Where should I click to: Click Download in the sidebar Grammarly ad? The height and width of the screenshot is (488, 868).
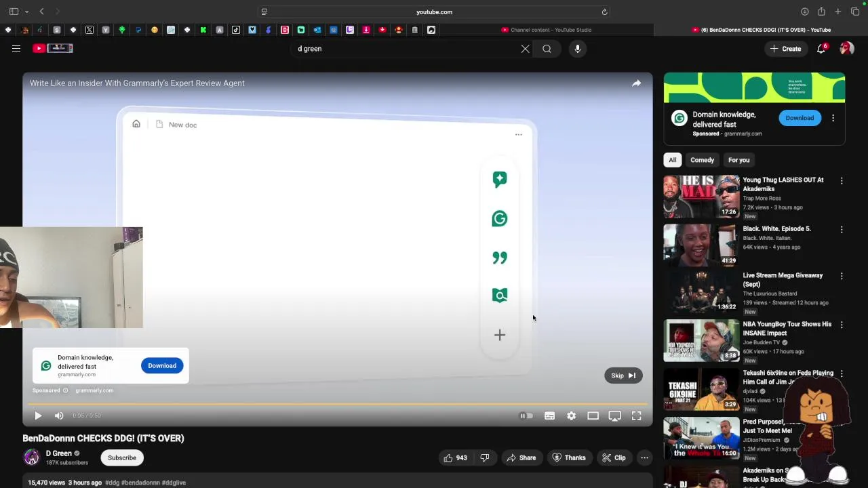point(800,118)
